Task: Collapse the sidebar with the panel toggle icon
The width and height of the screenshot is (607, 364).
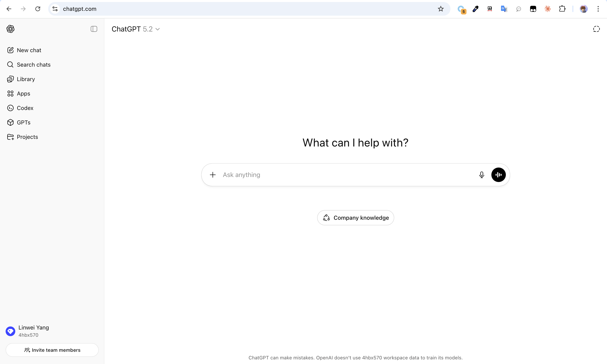Action: click(94, 29)
